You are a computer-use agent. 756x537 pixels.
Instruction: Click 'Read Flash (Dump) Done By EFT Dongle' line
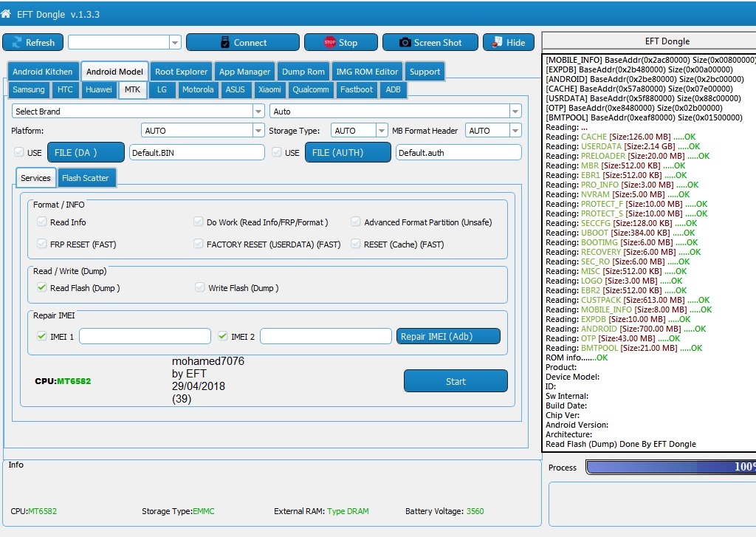pyautogui.click(x=620, y=444)
